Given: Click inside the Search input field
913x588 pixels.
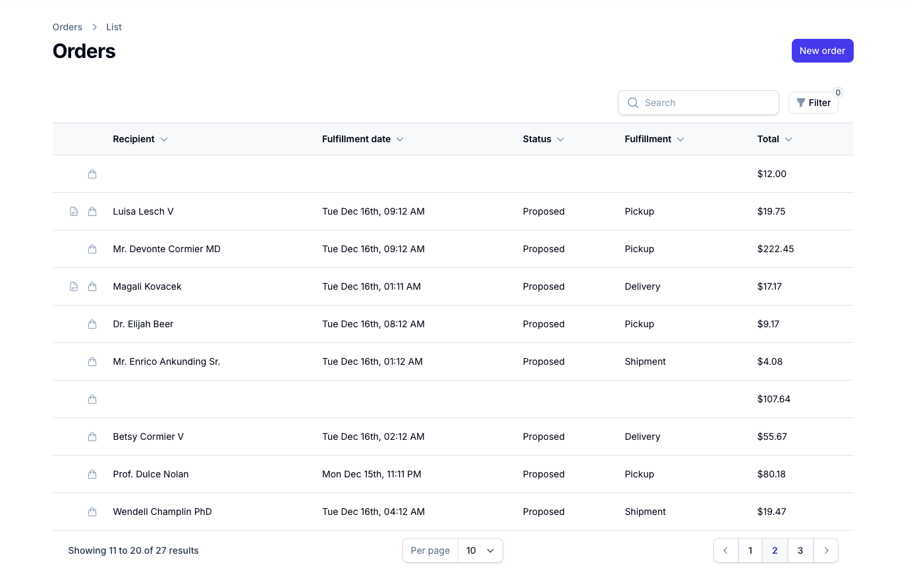Looking at the screenshot, I should click(698, 103).
